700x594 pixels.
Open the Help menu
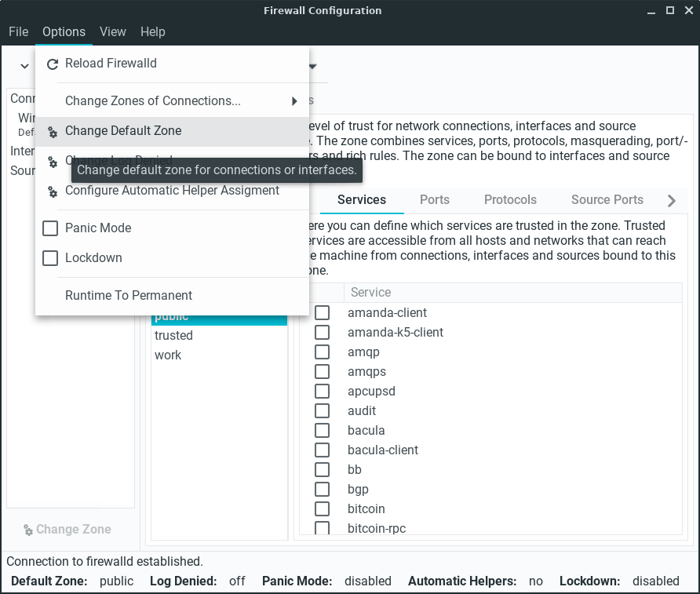tap(153, 32)
